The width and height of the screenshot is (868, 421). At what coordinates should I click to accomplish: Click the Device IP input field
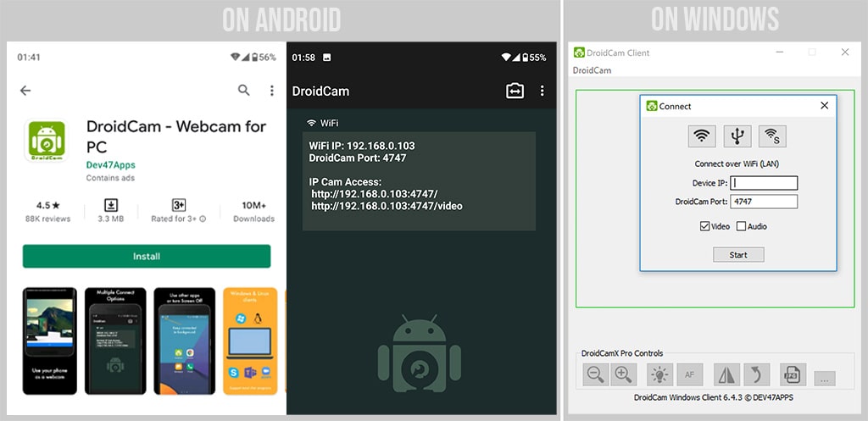[x=764, y=183]
